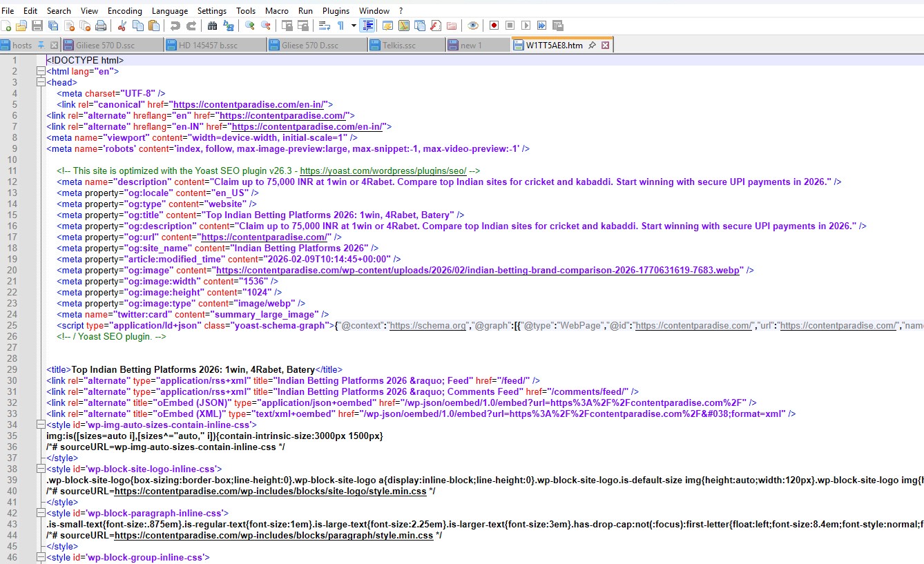The image size is (924, 564).
Task: Pin the W1TT5AE8.htm tab
Action: 593,45
